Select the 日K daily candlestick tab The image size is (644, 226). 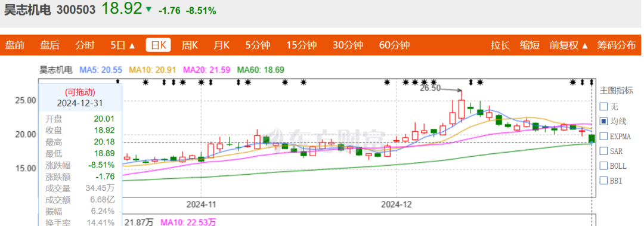coord(158,45)
